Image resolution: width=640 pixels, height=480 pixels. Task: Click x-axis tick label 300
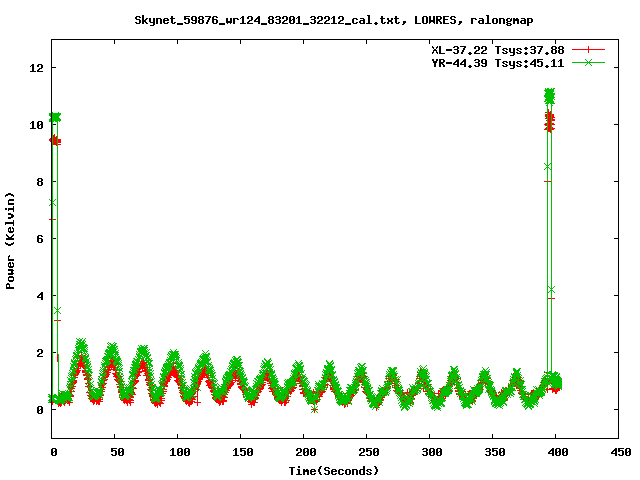pos(432,452)
